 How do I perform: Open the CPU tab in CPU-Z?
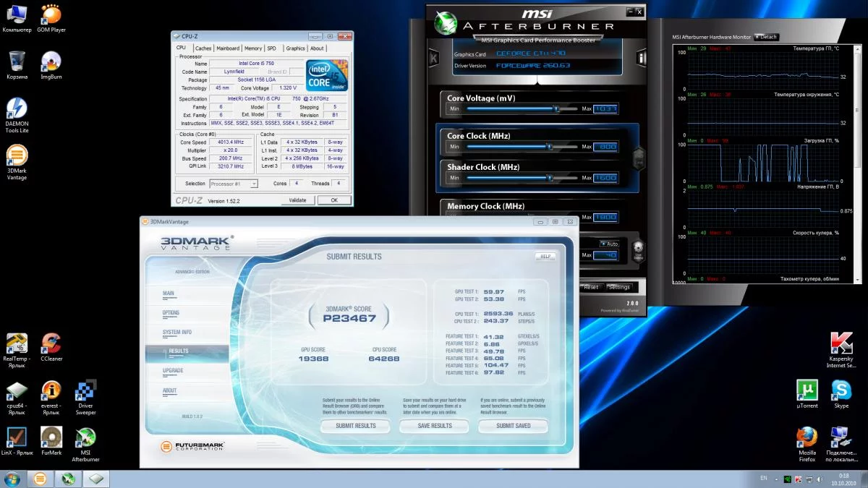click(182, 48)
